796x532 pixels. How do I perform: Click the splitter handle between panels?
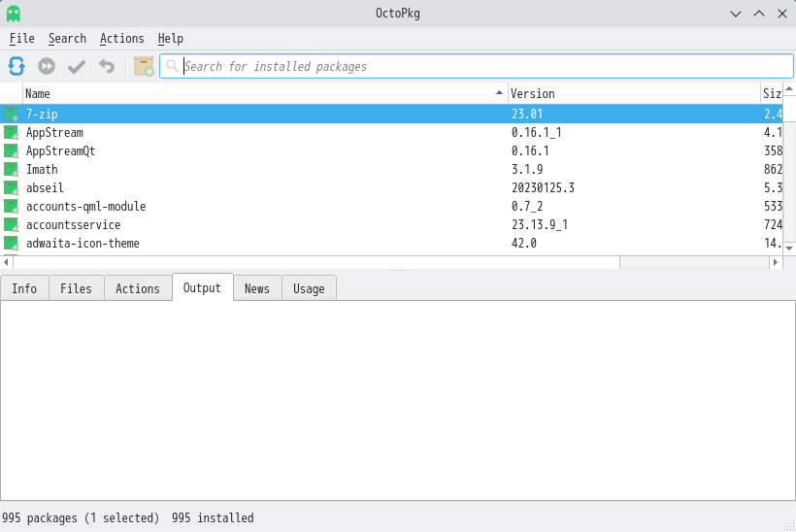(399, 271)
